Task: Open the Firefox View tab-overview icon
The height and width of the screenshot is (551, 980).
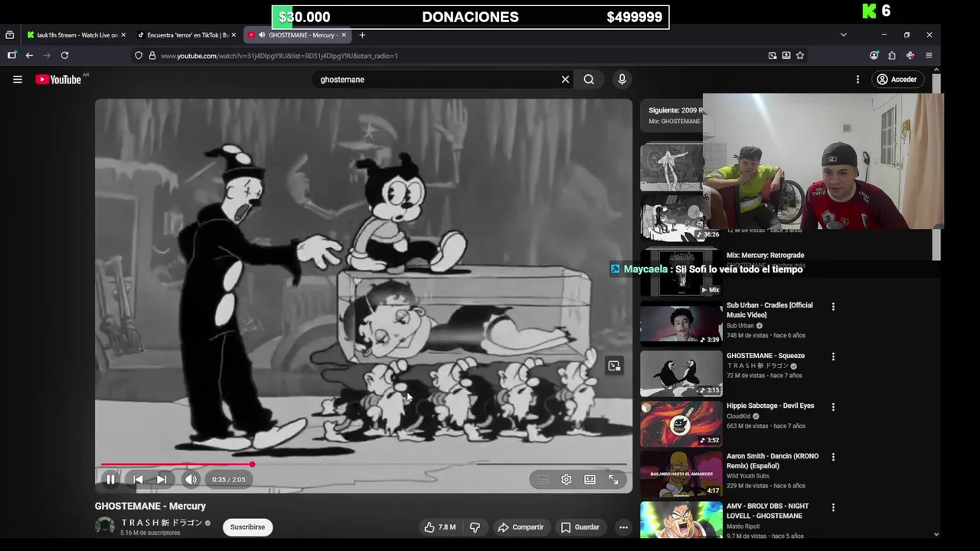Action: click(9, 35)
